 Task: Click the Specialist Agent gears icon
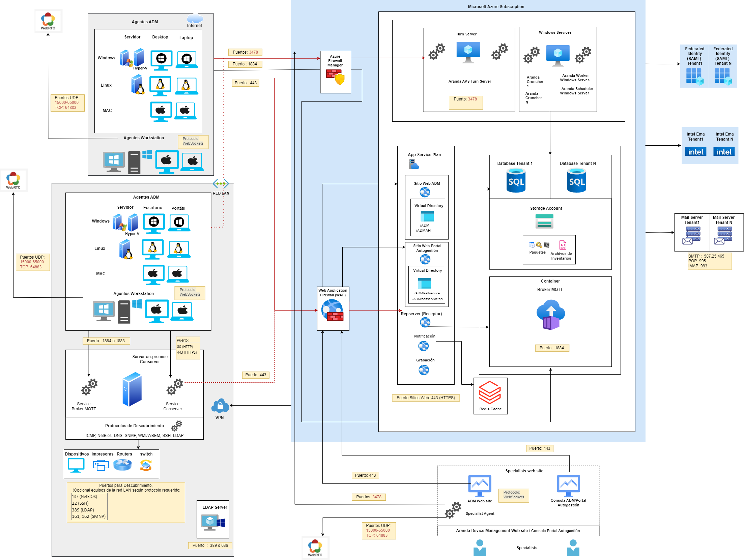[x=453, y=510]
